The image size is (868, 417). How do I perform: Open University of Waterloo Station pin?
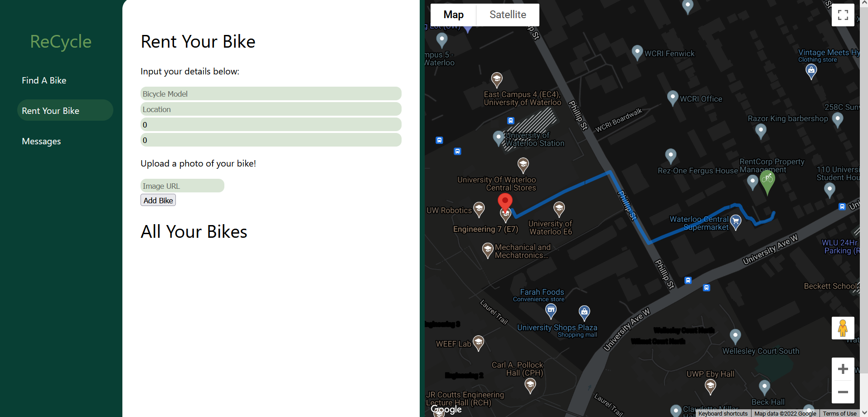[x=499, y=138]
